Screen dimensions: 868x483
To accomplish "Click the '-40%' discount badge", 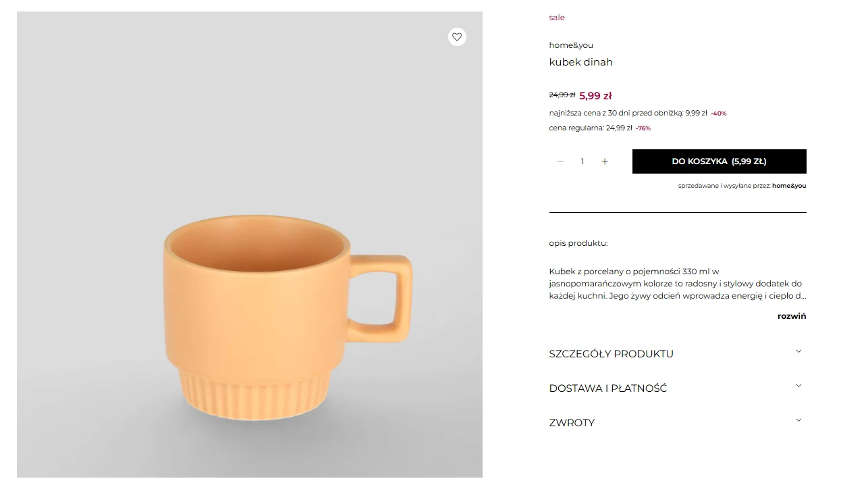I will tap(718, 113).
